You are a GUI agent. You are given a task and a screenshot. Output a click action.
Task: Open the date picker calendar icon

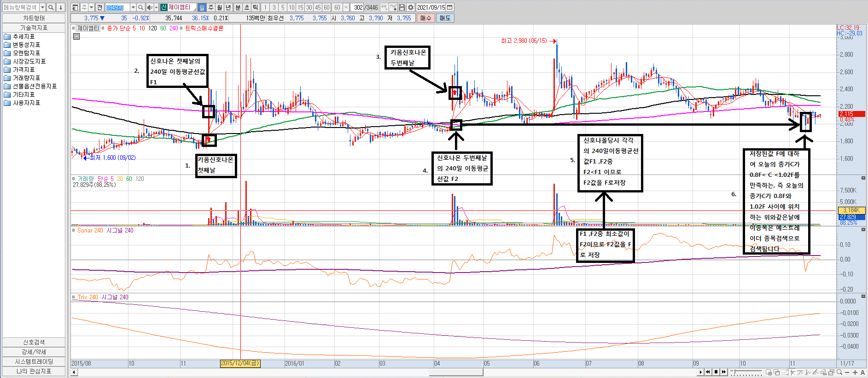[x=450, y=7]
